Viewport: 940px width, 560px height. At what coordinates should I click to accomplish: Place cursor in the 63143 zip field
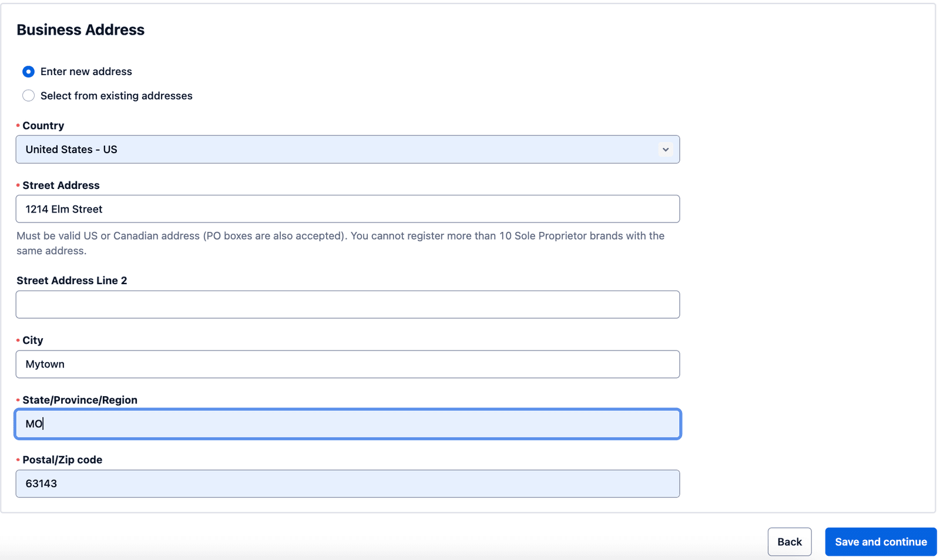(x=347, y=483)
